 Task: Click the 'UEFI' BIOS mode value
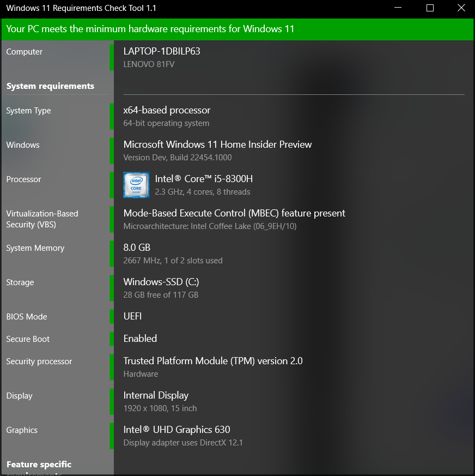click(132, 316)
